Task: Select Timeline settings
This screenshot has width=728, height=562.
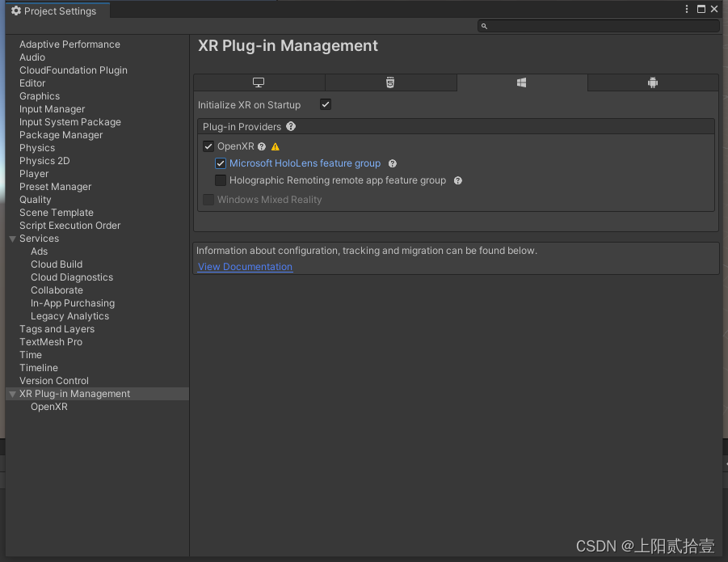Action: (39, 368)
